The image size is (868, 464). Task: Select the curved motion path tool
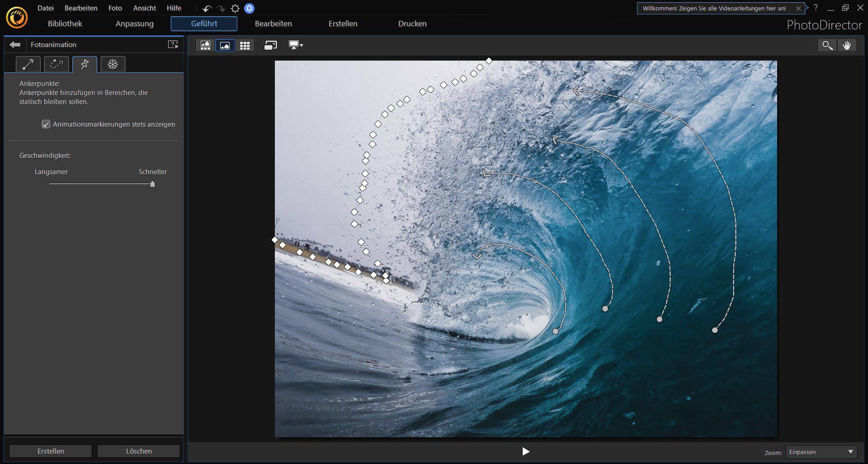pos(56,64)
